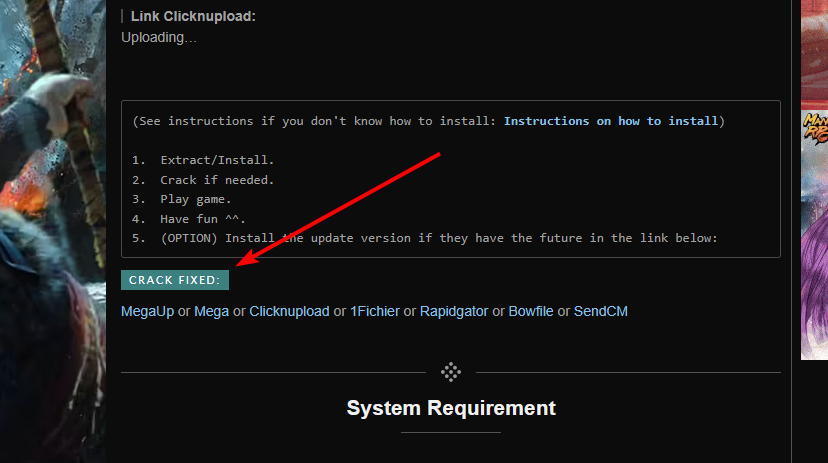Click the Extract/Install step line
Screen dimensions: 828x463
pos(216,160)
